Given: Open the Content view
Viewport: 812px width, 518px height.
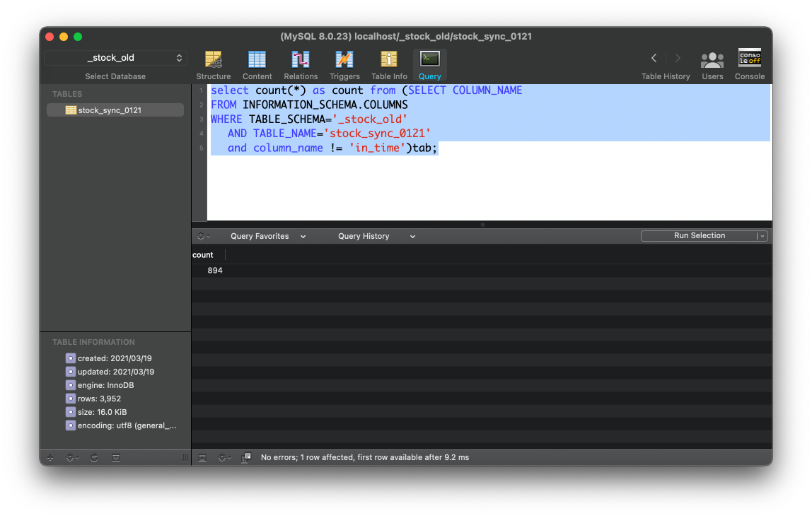Looking at the screenshot, I should click(257, 65).
